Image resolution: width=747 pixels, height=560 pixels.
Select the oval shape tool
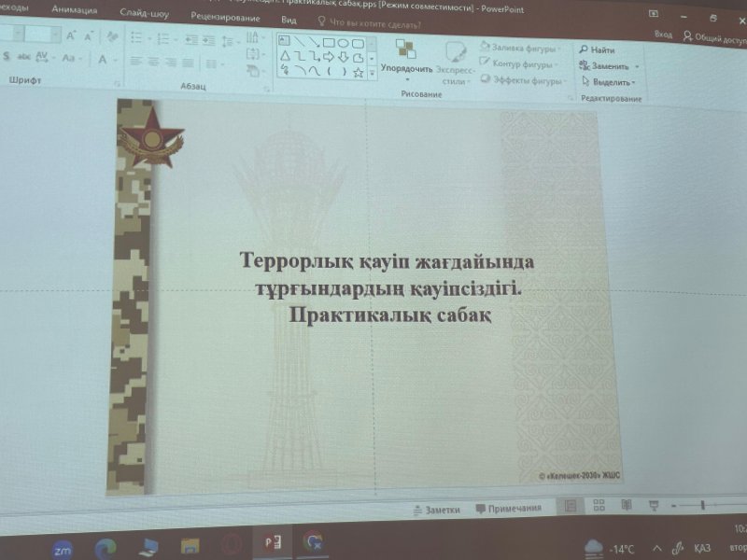click(x=344, y=43)
